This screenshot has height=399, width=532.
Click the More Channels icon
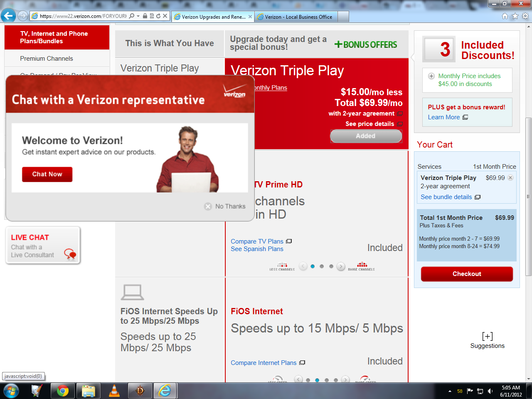(362, 266)
